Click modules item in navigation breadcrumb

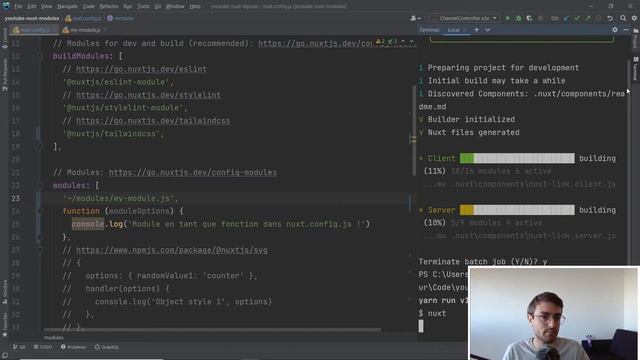click(121, 18)
